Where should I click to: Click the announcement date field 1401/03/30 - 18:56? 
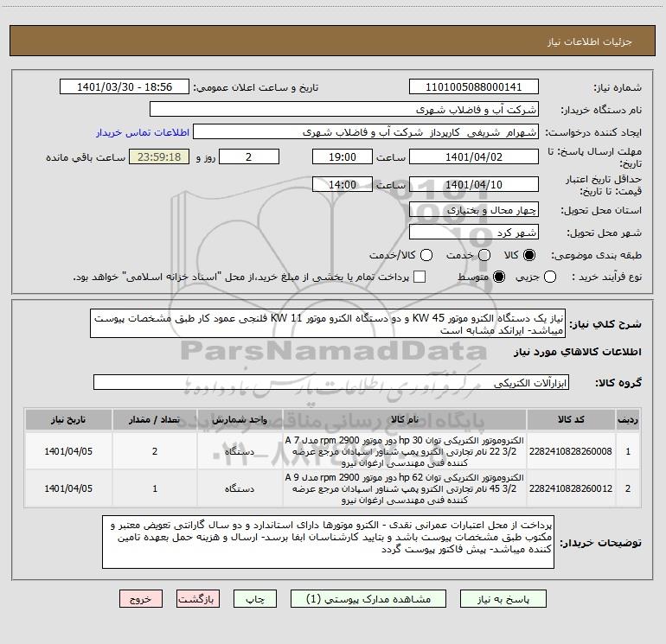coord(125,87)
